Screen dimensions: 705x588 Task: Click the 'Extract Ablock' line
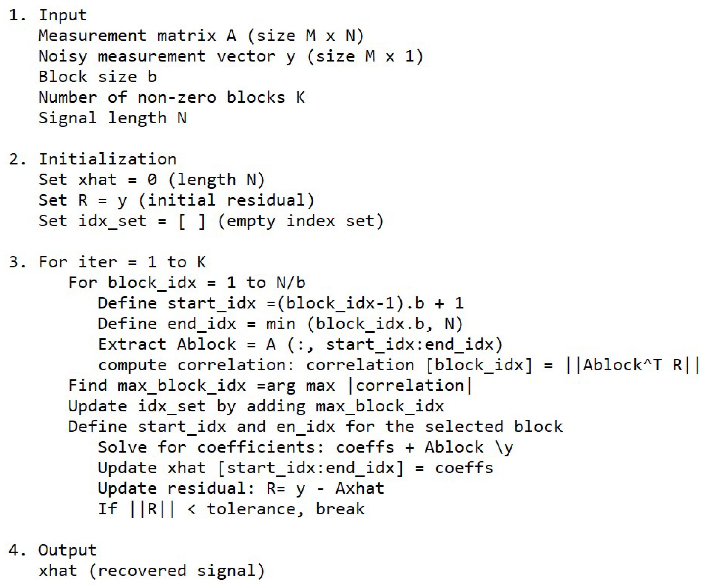pos(300,344)
